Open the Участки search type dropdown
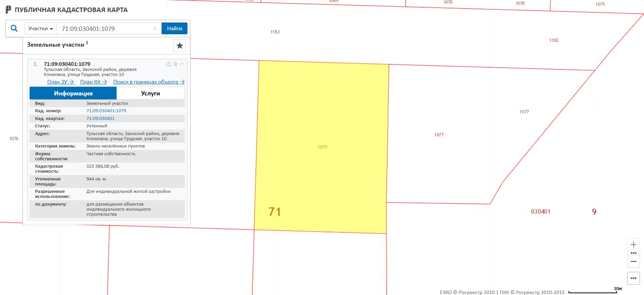The image size is (644, 295). 40,29
